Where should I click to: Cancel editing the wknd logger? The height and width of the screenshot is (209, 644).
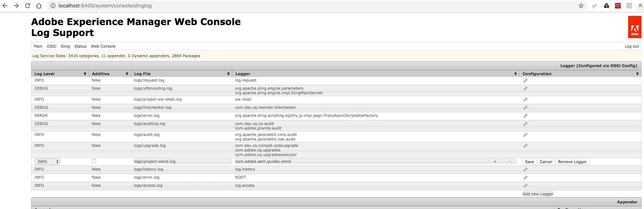tap(546, 162)
